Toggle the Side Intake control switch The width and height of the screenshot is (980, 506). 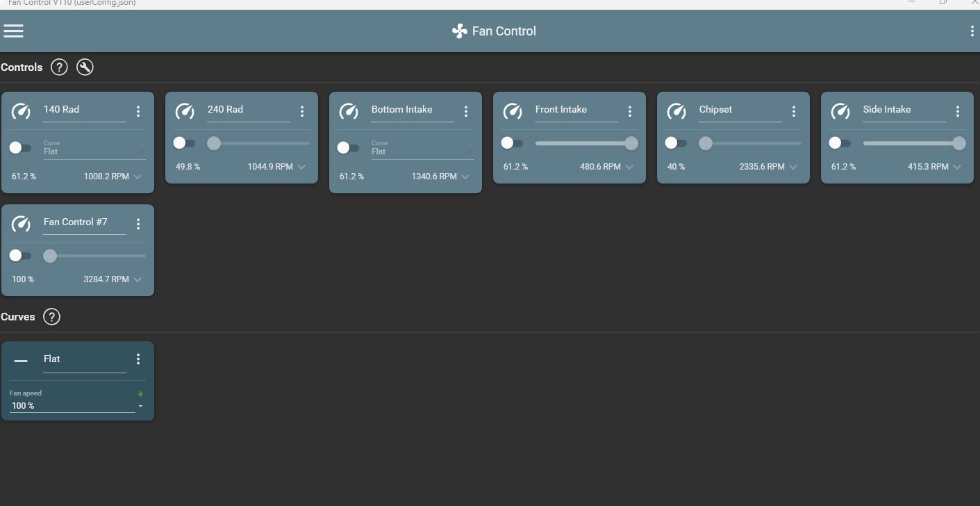pyautogui.click(x=840, y=143)
